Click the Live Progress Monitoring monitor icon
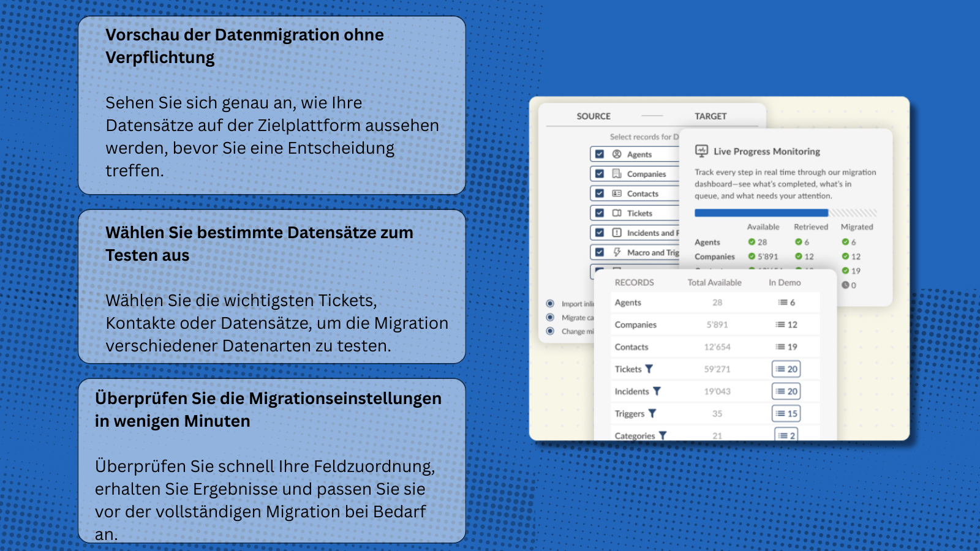This screenshot has width=980, height=551. [x=701, y=151]
